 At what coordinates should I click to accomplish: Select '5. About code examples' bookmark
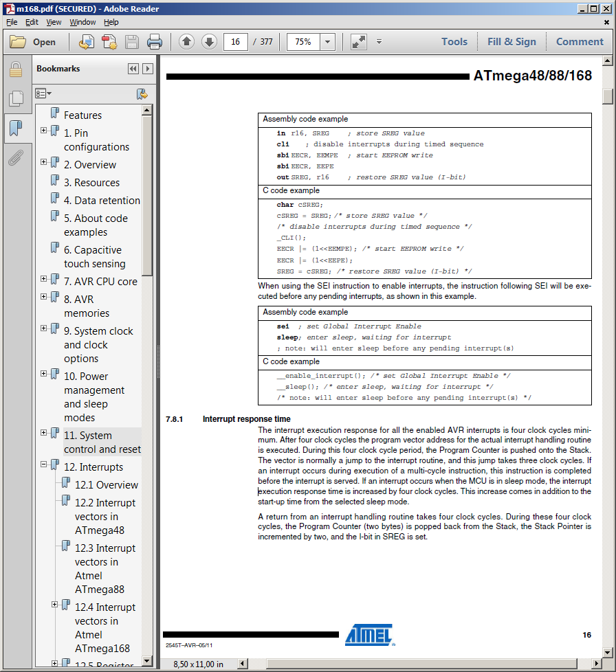pyautogui.click(x=96, y=225)
